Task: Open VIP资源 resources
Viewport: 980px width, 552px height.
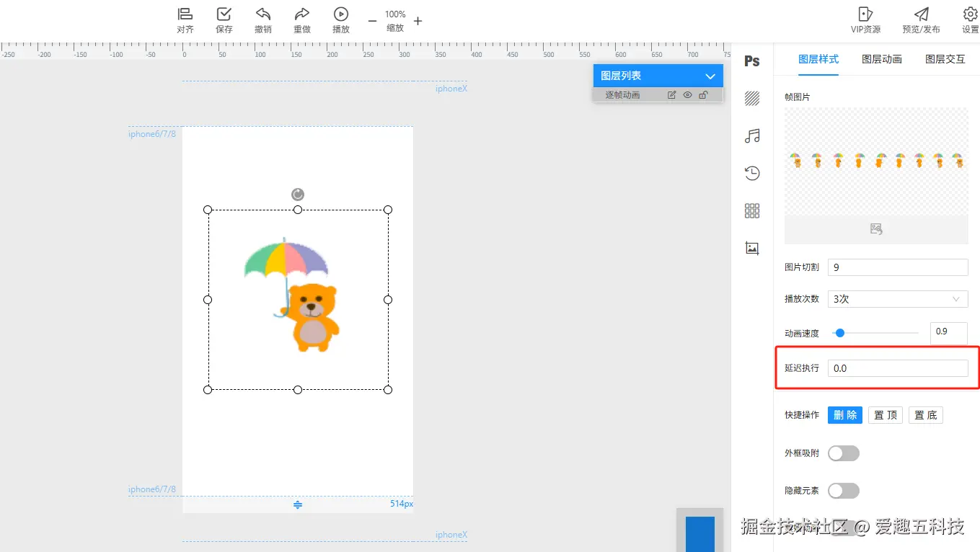Action: [x=865, y=20]
